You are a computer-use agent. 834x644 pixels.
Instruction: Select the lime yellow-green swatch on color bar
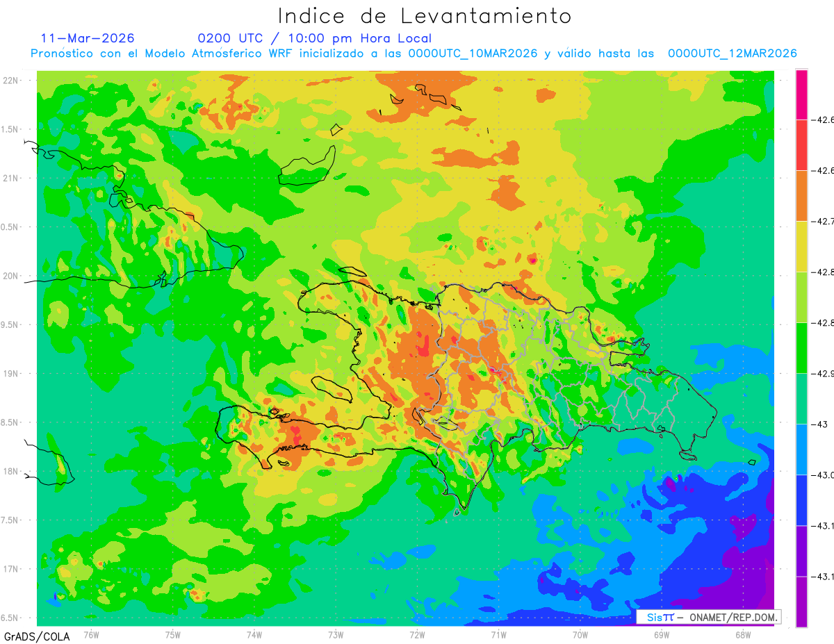801,297
